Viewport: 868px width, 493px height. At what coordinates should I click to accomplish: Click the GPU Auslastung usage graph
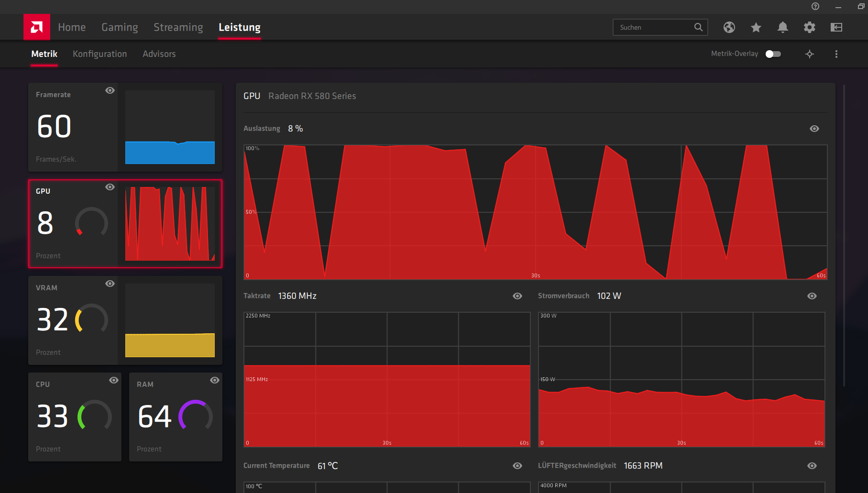pos(536,212)
